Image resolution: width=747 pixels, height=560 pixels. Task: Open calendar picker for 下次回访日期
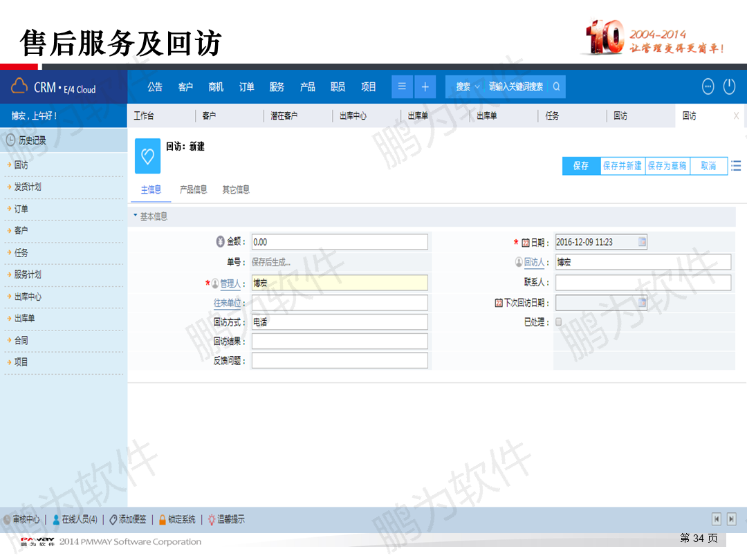click(x=642, y=302)
